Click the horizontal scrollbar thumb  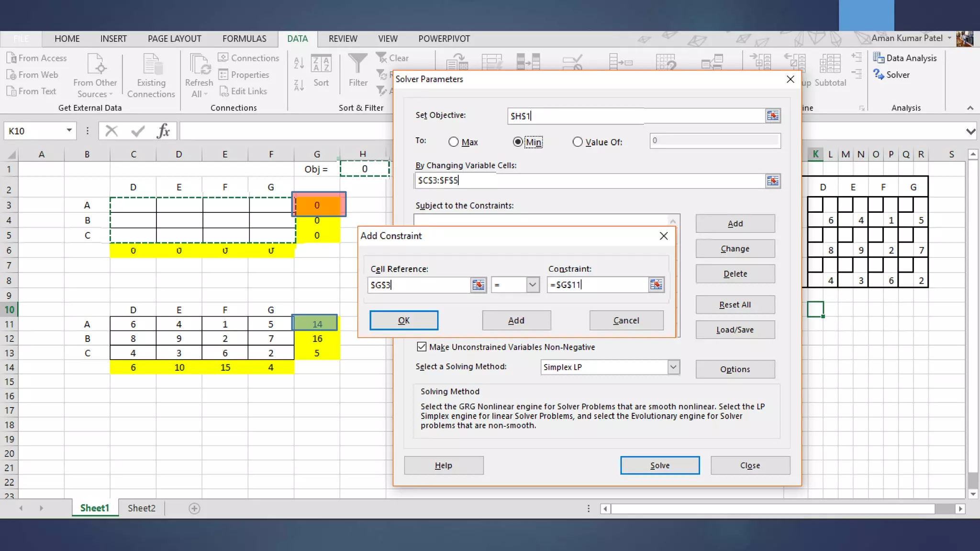pyautogui.click(x=773, y=509)
